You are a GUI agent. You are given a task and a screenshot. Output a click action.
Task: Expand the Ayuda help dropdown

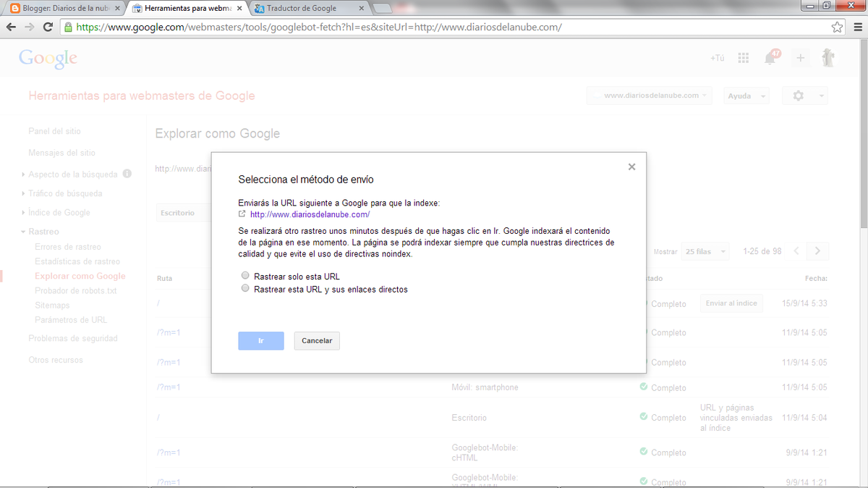coord(745,96)
